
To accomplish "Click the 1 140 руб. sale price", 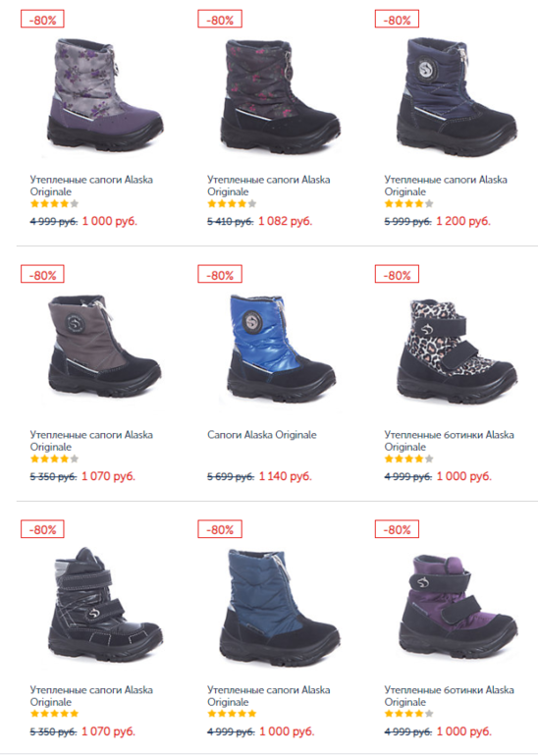I will point(286,476).
